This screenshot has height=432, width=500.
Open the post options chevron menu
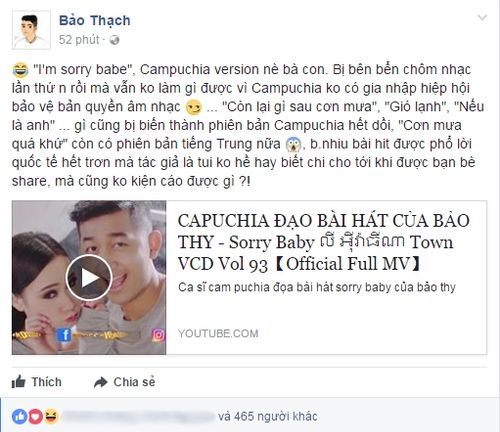point(482,17)
